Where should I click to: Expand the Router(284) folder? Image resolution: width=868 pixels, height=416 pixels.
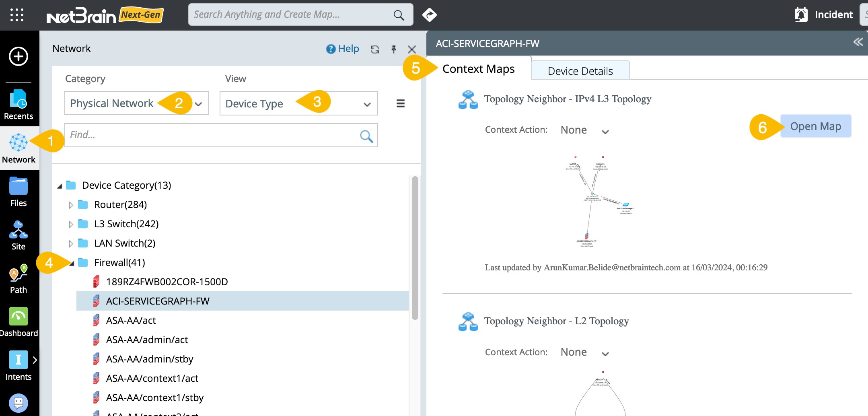71,205
